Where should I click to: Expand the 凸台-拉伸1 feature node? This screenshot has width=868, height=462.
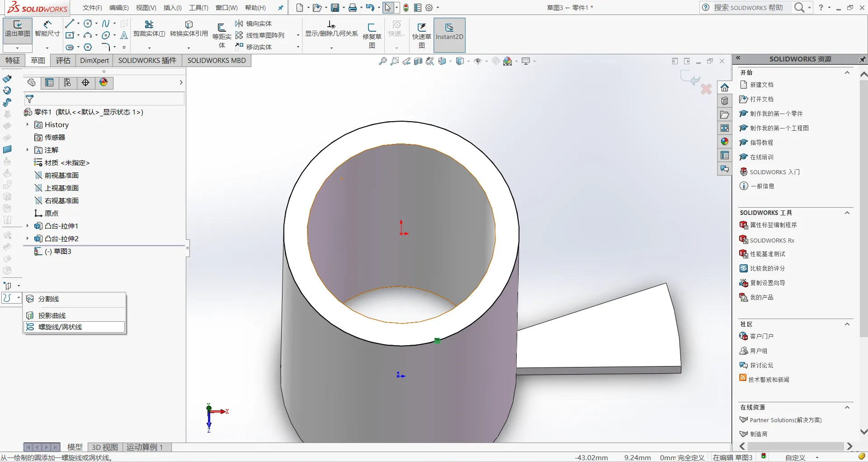28,226
